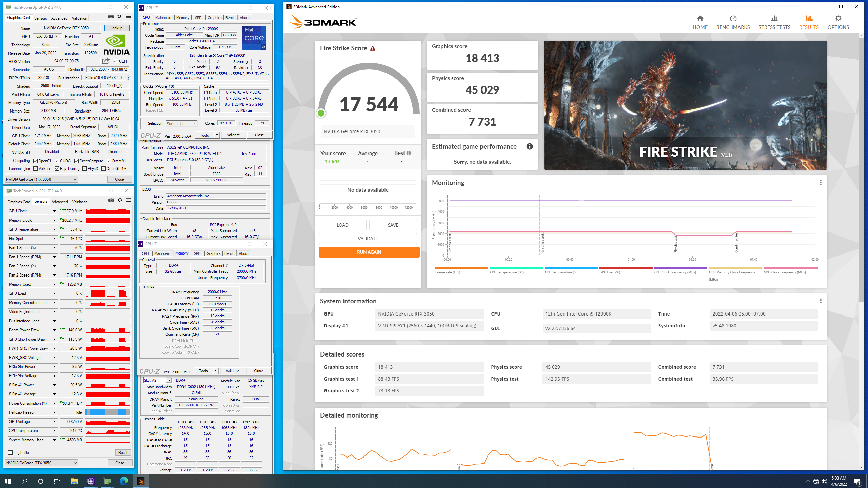
Task: Toggle the CUDA checkbox
Action: (x=57, y=161)
